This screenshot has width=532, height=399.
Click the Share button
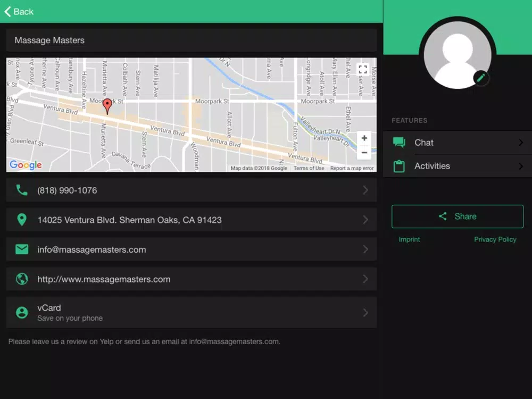pyautogui.click(x=458, y=217)
